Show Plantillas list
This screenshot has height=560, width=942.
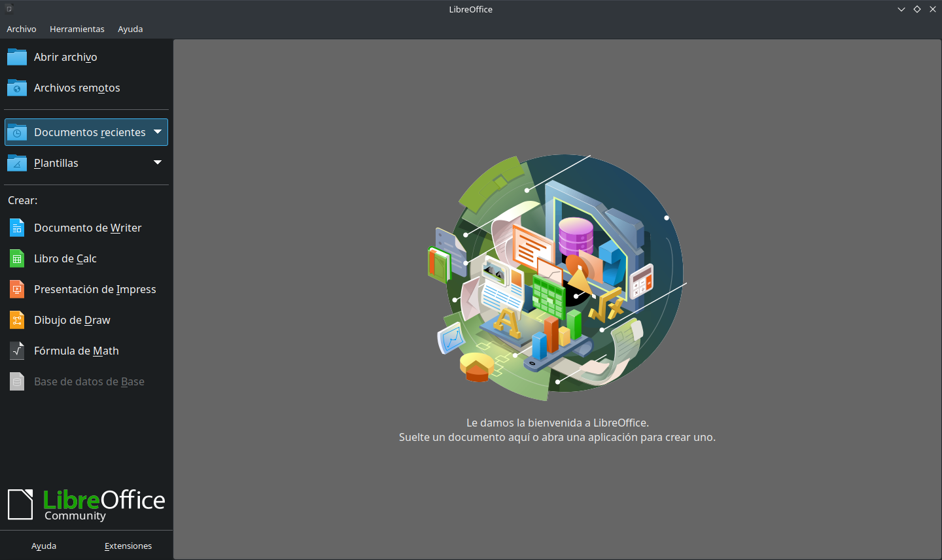coord(86,163)
